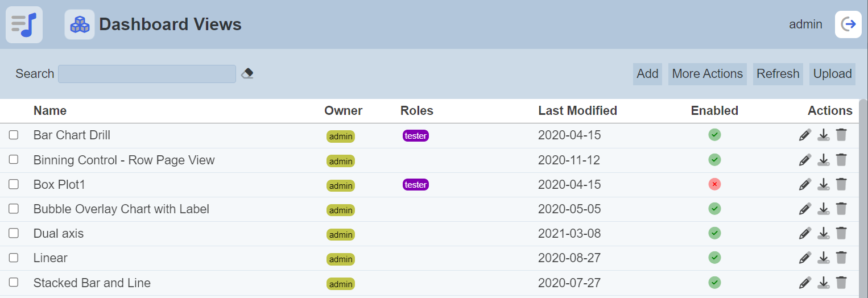Sort by the Last Modified column header
This screenshot has width=868, height=298.
(x=577, y=110)
